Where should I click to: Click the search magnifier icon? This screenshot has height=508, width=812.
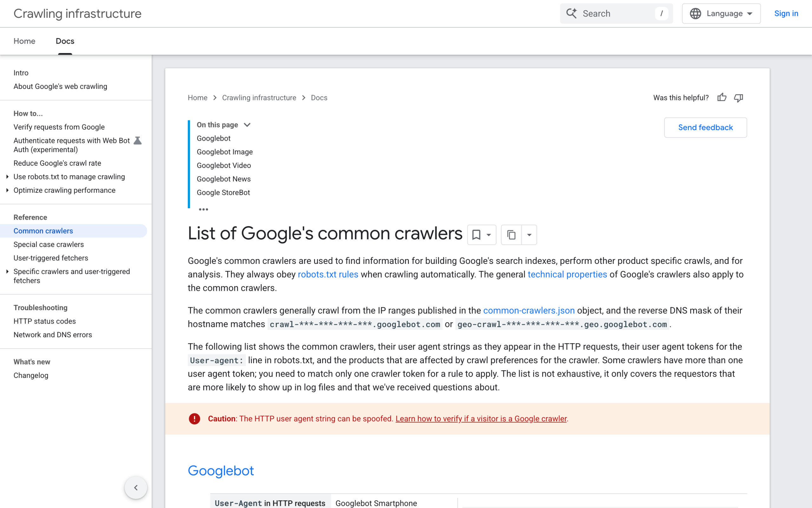point(572,13)
